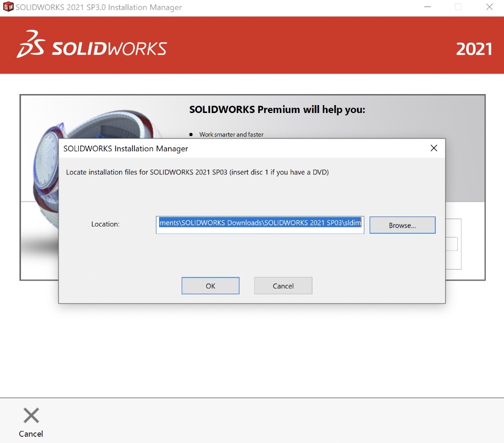
Task: Click the large X Cancel icon at bottom
Action: click(31, 415)
